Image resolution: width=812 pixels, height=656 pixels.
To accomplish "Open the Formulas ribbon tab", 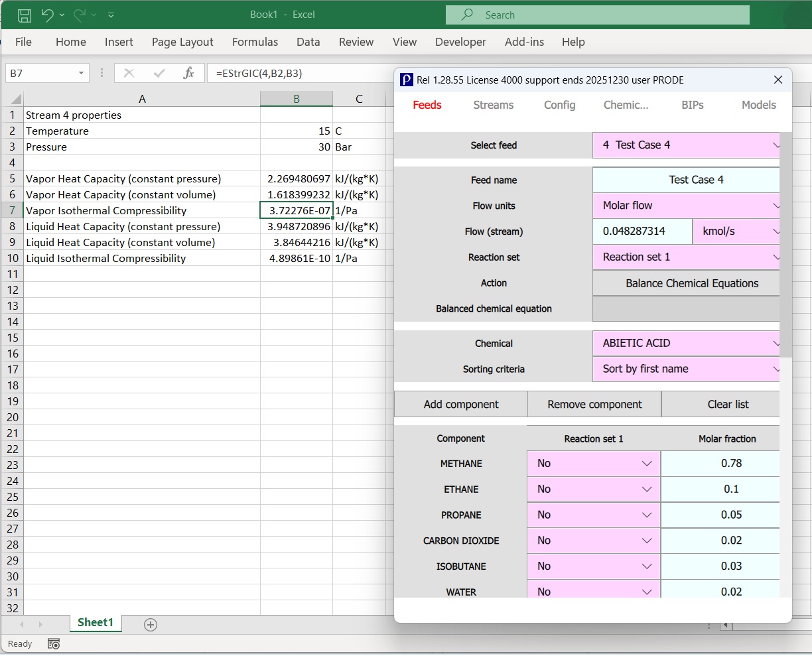I will pyautogui.click(x=255, y=42).
